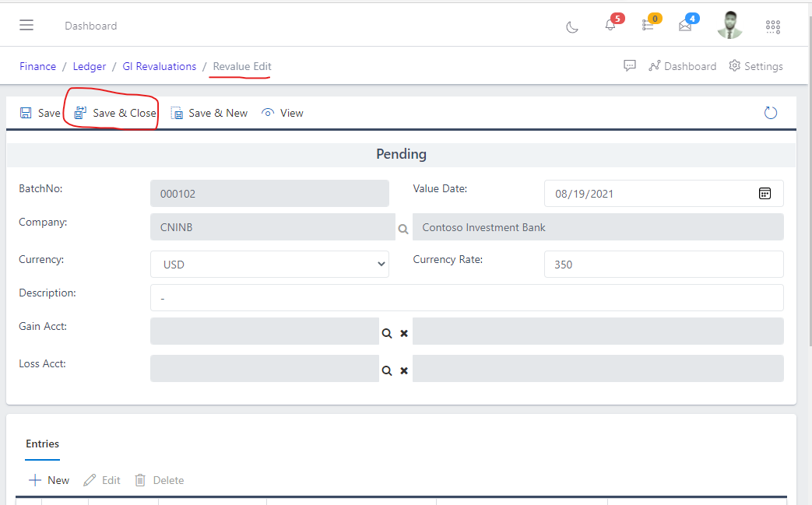Open the Company lookup magnifier icon
Viewport: 812px width, 505px height.
402,230
